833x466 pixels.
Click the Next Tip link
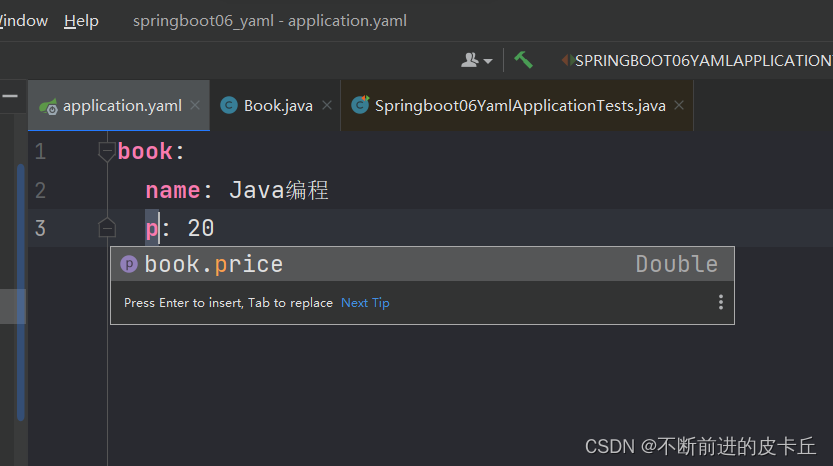(365, 303)
